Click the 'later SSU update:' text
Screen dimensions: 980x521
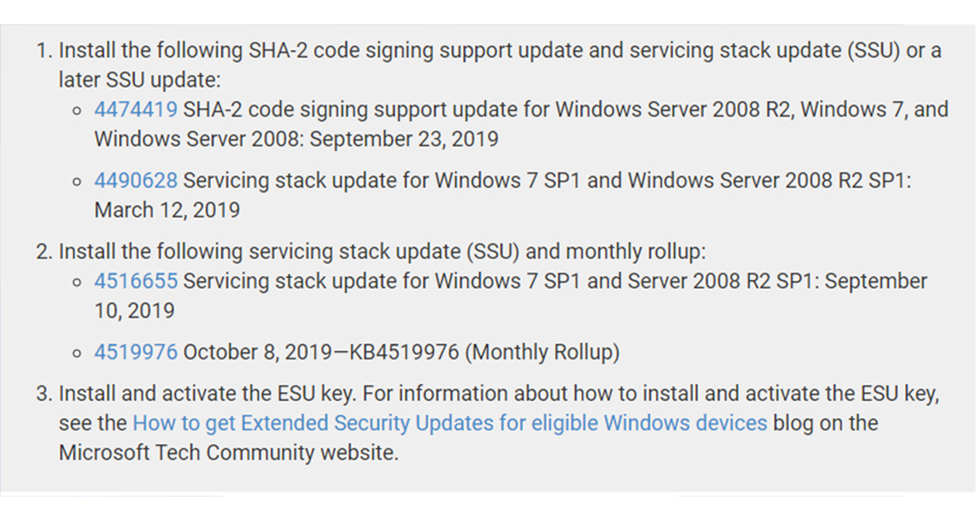point(139,80)
